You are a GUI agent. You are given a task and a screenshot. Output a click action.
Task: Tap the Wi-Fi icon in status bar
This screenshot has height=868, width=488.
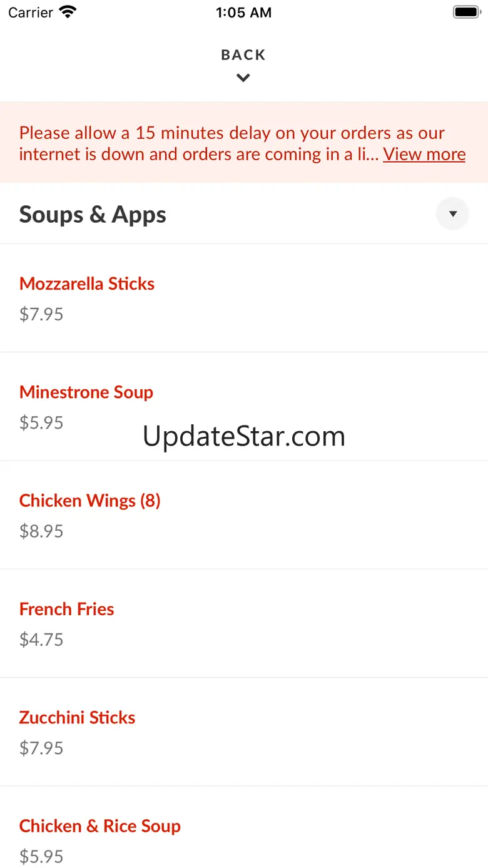(67, 13)
